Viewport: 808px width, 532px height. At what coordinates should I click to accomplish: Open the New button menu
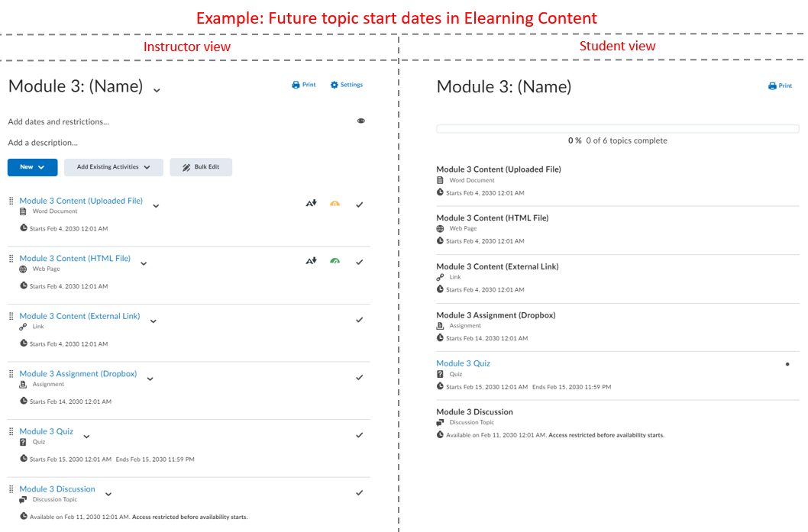(x=32, y=166)
